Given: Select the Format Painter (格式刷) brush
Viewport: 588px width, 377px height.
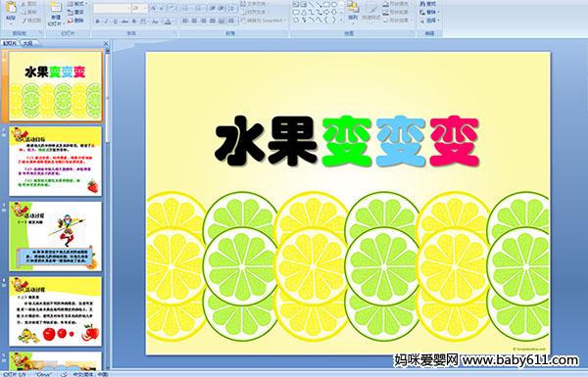Looking at the screenshot, I should (24, 21).
